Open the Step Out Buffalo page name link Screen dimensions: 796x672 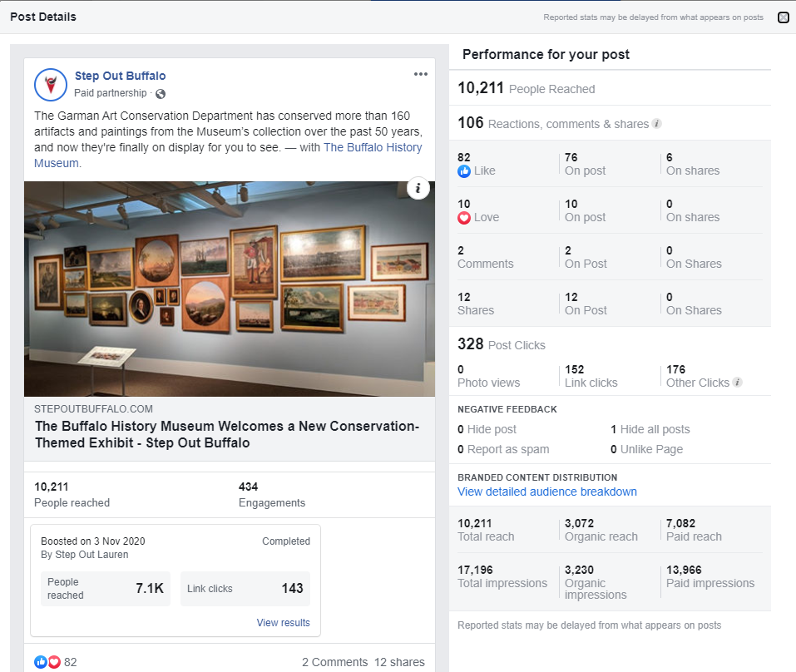click(x=121, y=76)
